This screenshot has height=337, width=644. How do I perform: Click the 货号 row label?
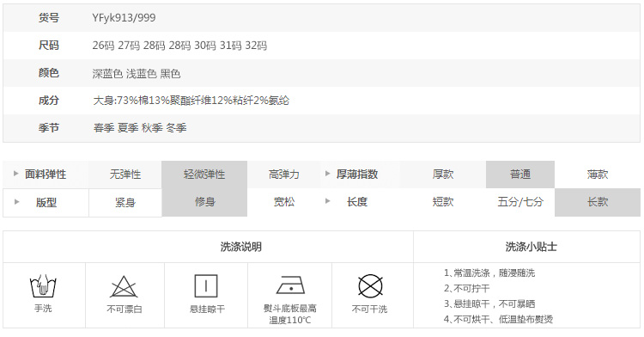pyautogui.click(x=48, y=18)
